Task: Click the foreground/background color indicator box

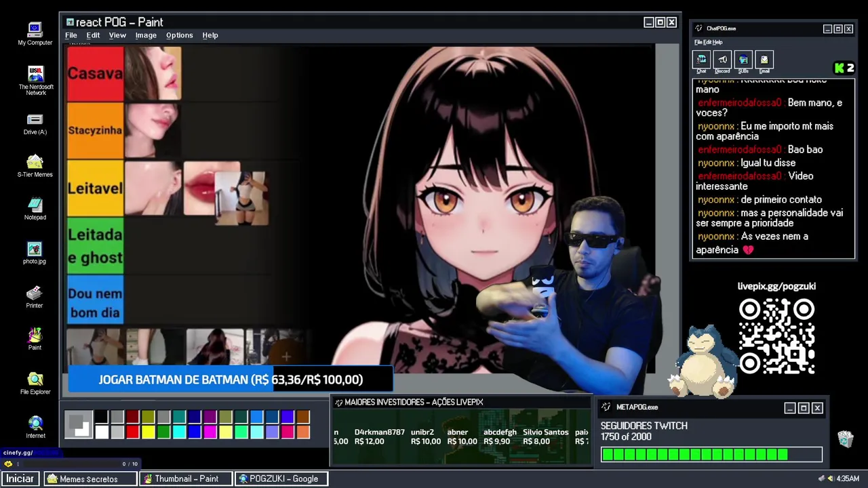Action: coord(79,424)
